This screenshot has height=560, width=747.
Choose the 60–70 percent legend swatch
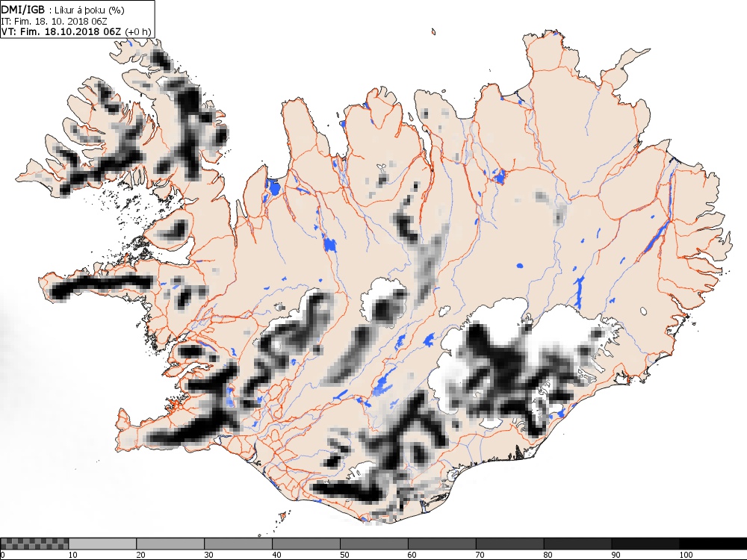441,544
